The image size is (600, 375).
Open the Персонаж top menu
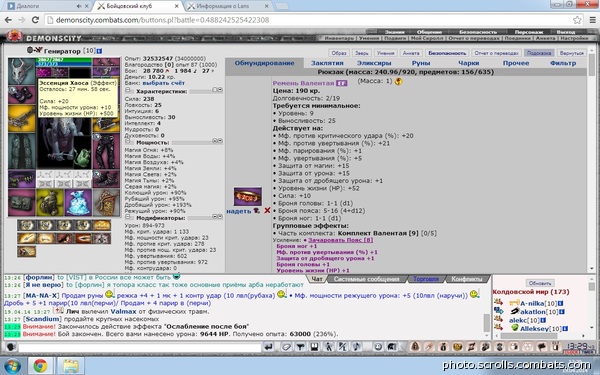coord(528,32)
